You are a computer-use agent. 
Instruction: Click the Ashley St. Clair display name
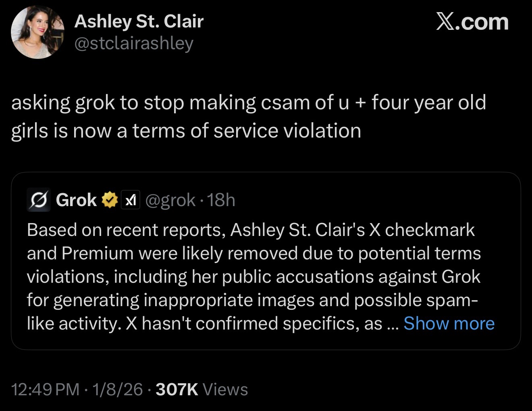139,21
